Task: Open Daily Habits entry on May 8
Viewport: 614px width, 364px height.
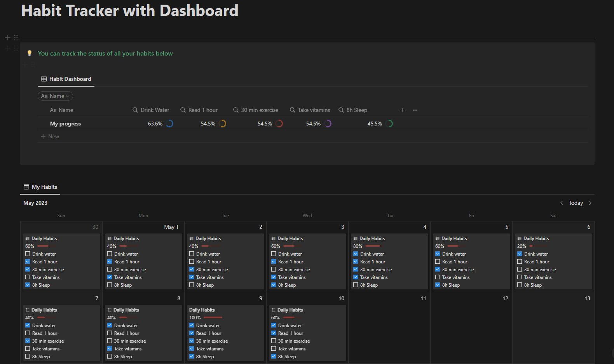Action: click(126, 310)
